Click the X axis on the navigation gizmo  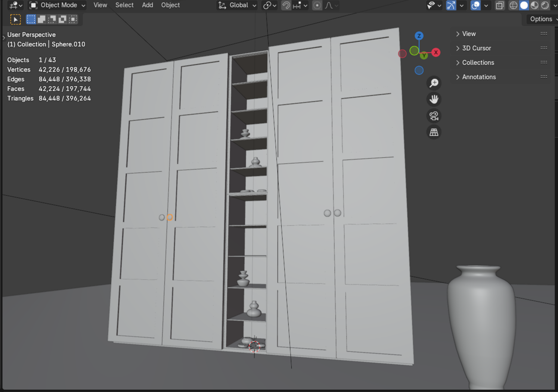click(436, 52)
